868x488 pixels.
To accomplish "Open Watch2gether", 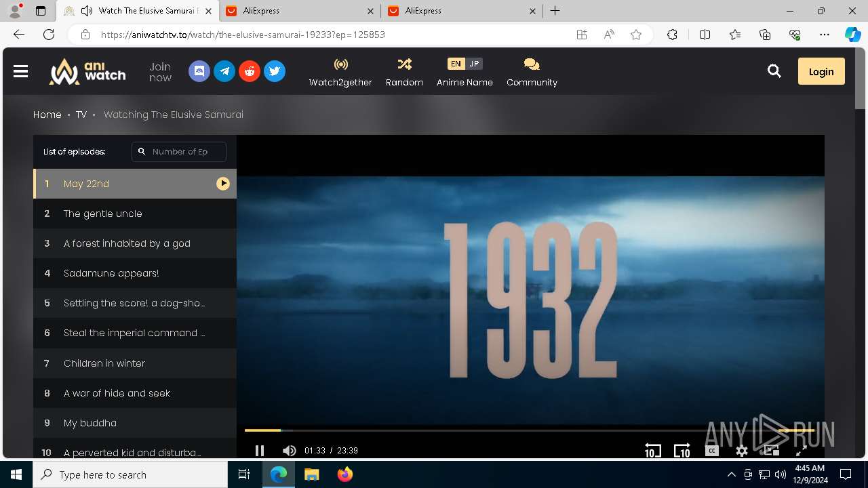I will coord(340,72).
